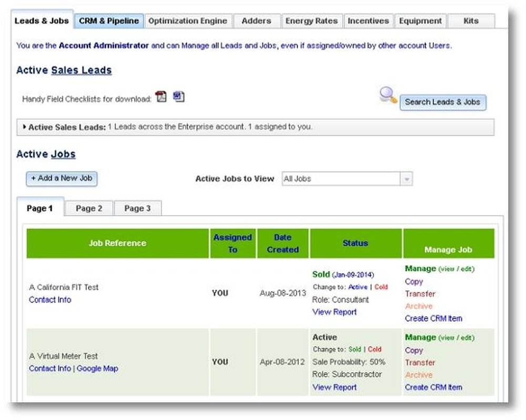Click the Jan-09-2014 sold date
This screenshot has height=420, width=526.
pyautogui.click(x=353, y=275)
